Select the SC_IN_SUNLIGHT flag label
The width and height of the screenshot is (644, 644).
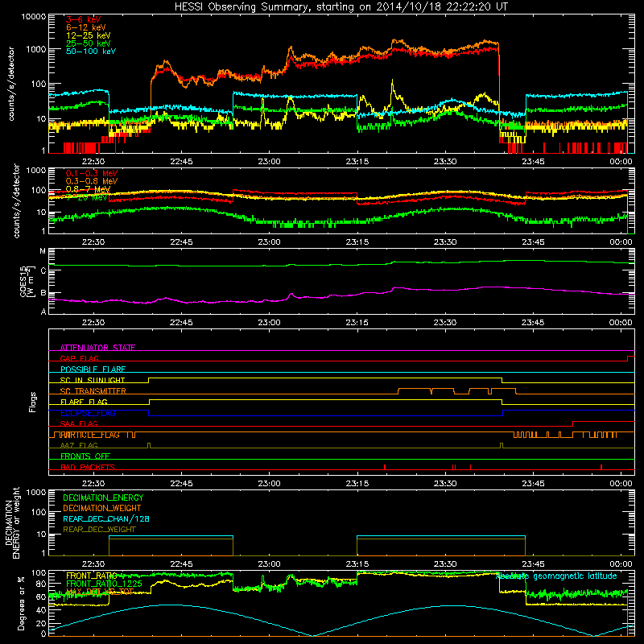coord(93,380)
